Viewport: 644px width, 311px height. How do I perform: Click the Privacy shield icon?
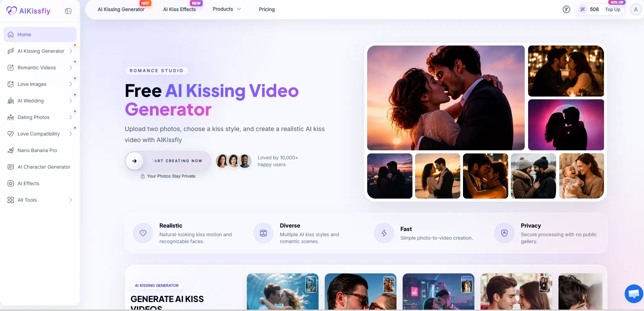(504, 233)
